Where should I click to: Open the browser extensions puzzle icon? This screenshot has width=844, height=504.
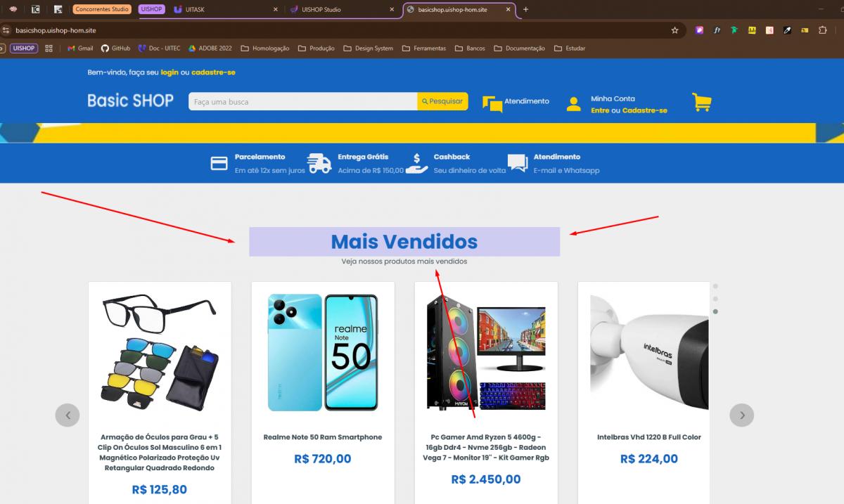(822, 30)
